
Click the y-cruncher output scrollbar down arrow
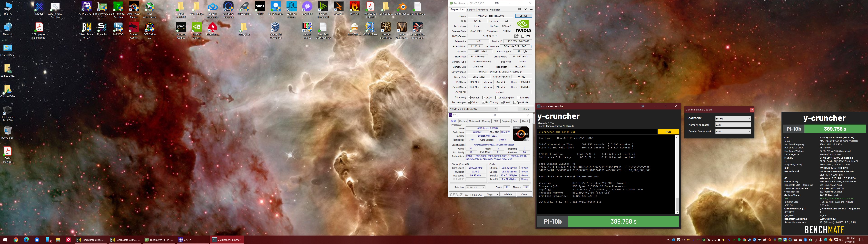(677, 212)
